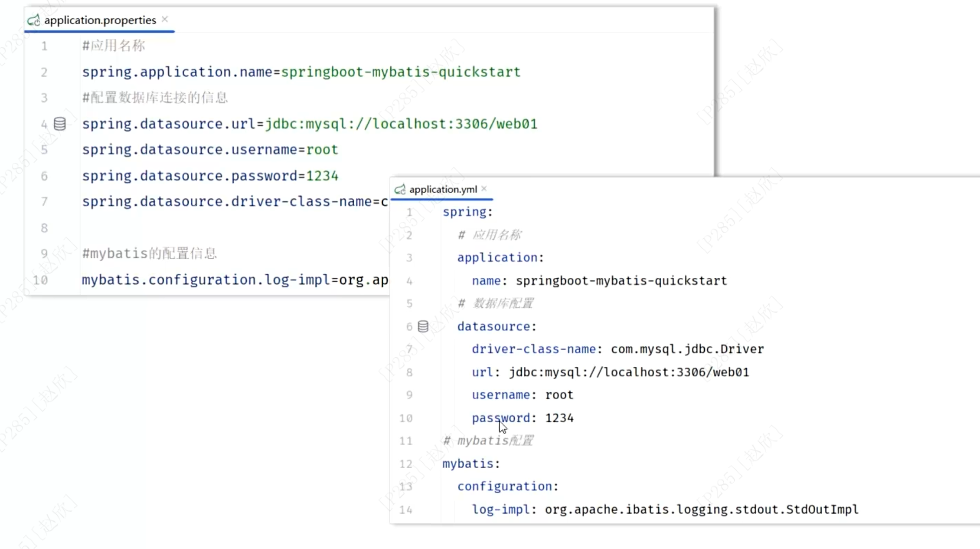Click database gutter icon in application.properties
The width and height of the screenshot is (980, 549).
point(60,124)
